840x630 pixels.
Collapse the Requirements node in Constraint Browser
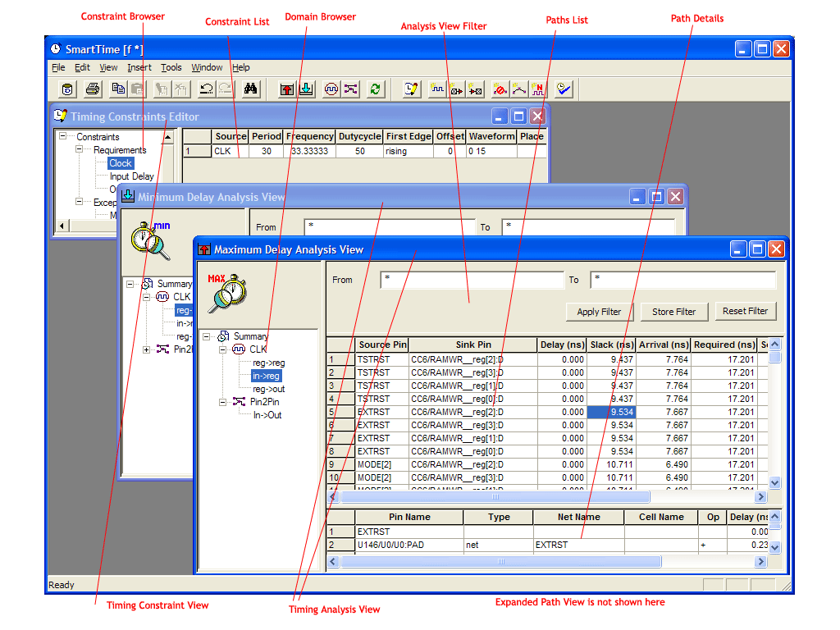pos(80,149)
